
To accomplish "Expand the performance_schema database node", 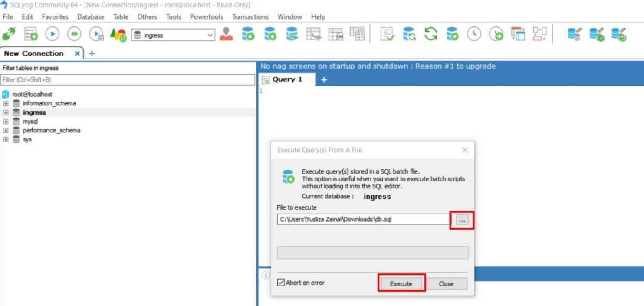I will (x=6, y=130).
